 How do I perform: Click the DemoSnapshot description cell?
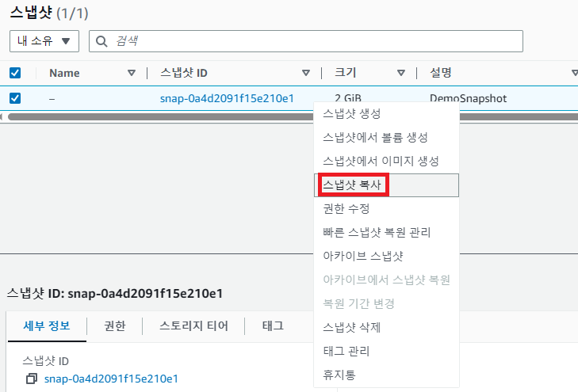468,98
